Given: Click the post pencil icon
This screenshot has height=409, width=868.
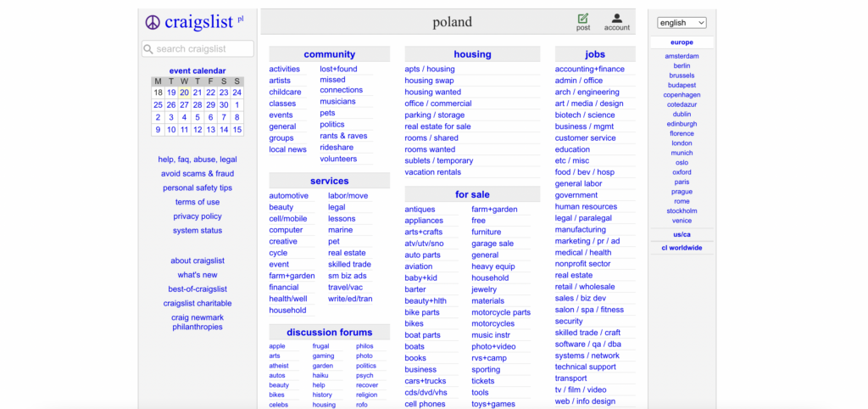Looking at the screenshot, I should tap(583, 19).
